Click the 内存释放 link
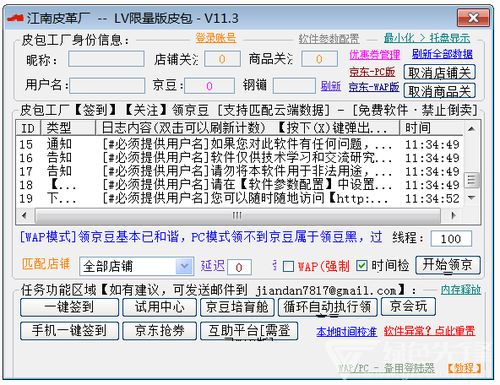Viewport: 500px width, 385px height. click(x=461, y=289)
